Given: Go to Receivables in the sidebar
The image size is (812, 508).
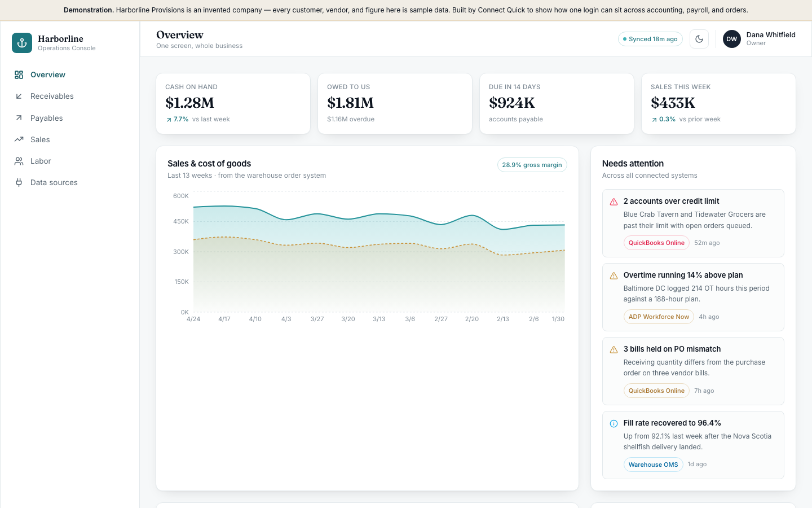Looking at the screenshot, I should [x=70, y=97].
